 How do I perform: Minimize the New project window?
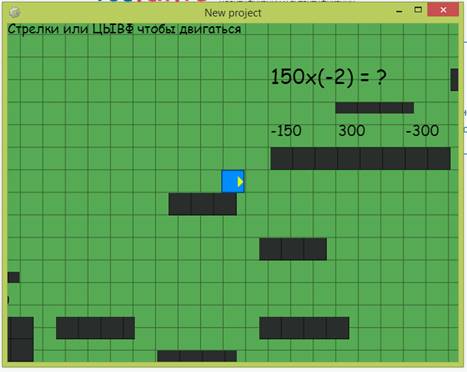399,11
